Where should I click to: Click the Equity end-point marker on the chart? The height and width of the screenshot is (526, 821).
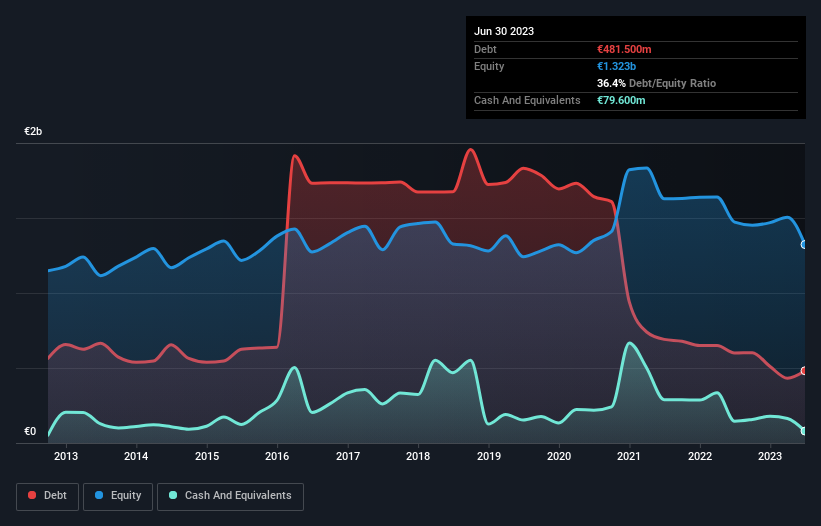click(x=804, y=244)
